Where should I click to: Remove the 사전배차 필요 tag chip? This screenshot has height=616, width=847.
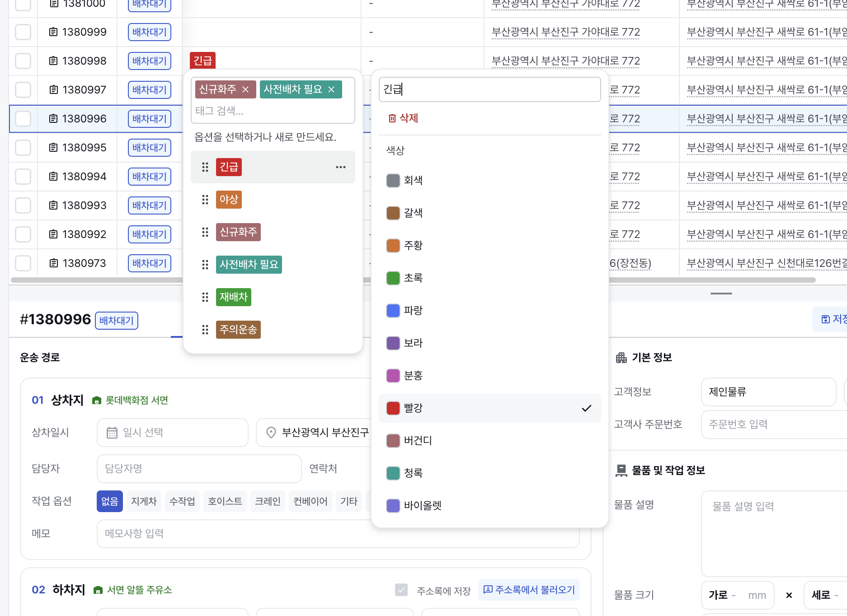coord(331,89)
